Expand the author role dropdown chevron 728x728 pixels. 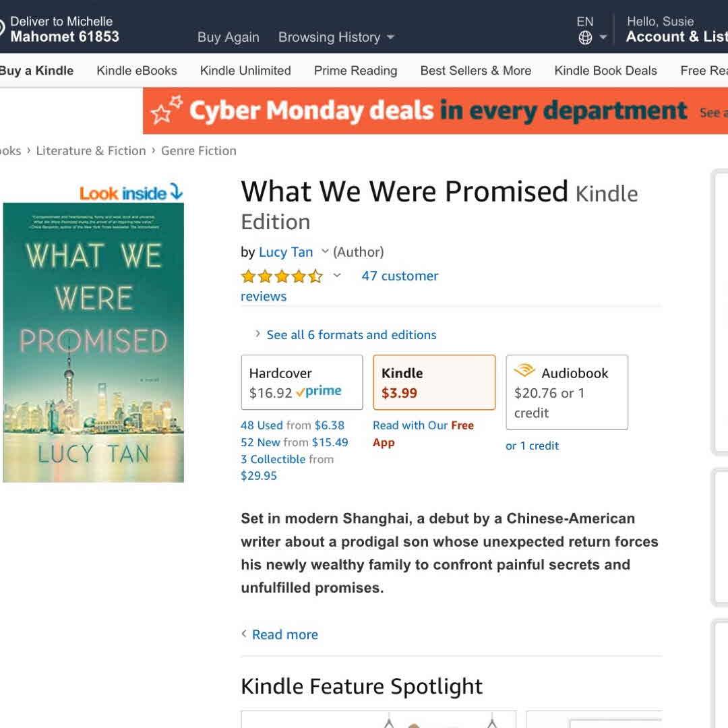pyautogui.click(x=325, y=252)
